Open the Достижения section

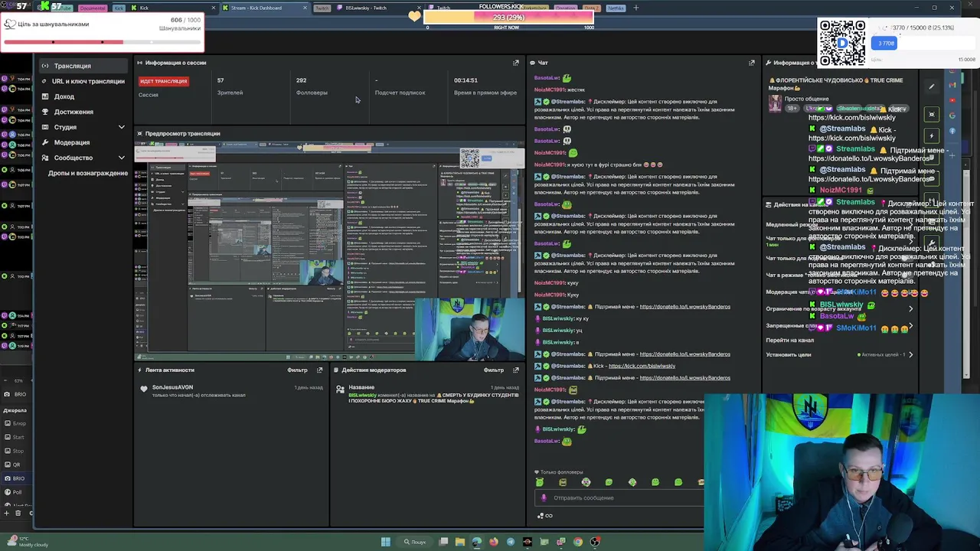click(x=73, y=112)
